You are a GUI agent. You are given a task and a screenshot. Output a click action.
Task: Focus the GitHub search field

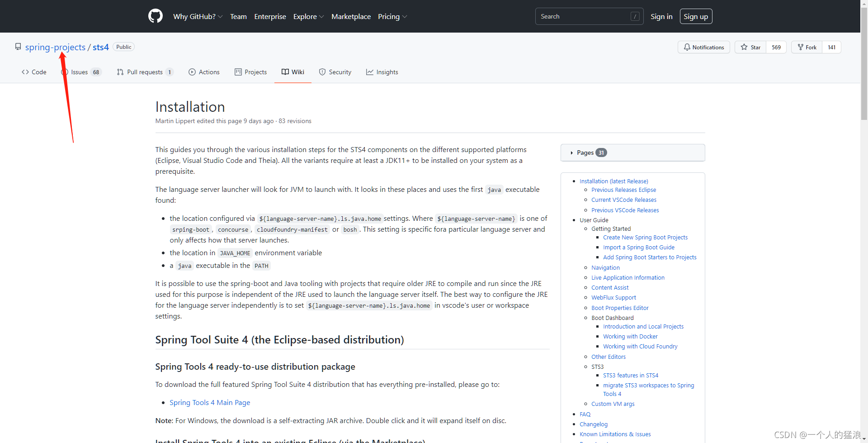click(x=589, y=16)
